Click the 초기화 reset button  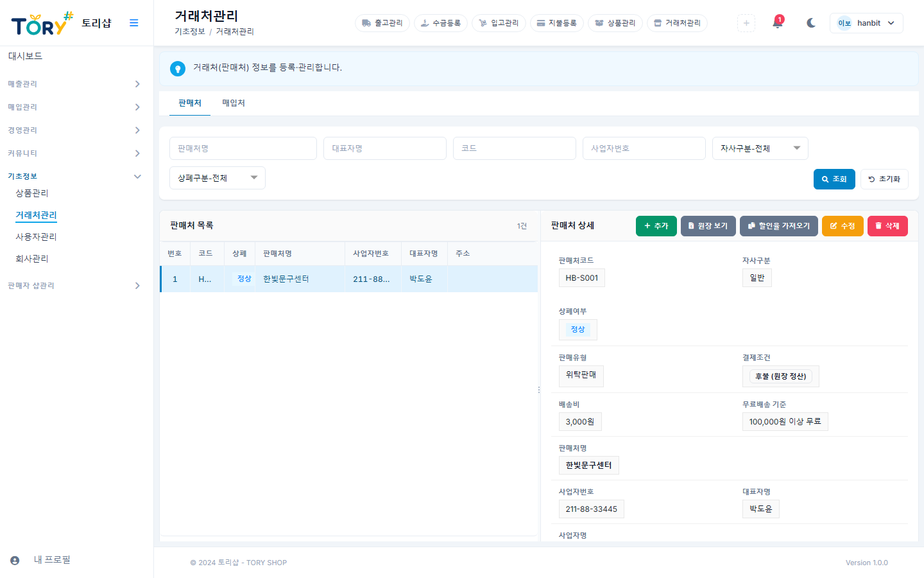(884, 179)
